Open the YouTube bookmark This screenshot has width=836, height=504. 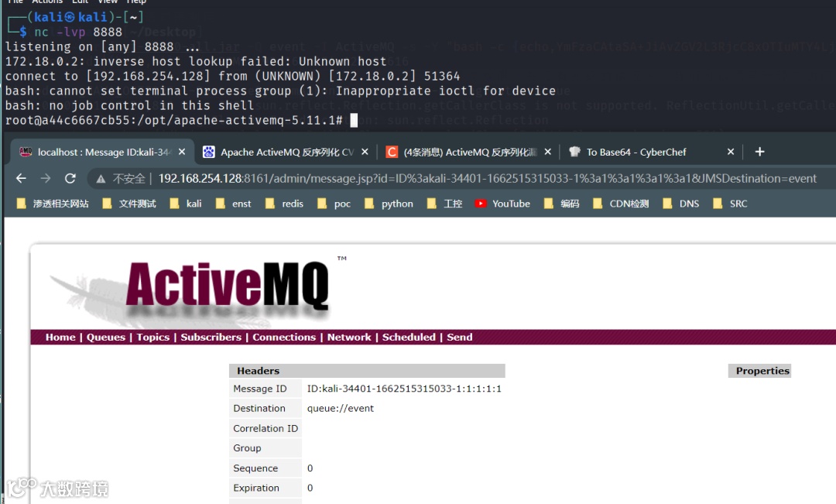502,204
